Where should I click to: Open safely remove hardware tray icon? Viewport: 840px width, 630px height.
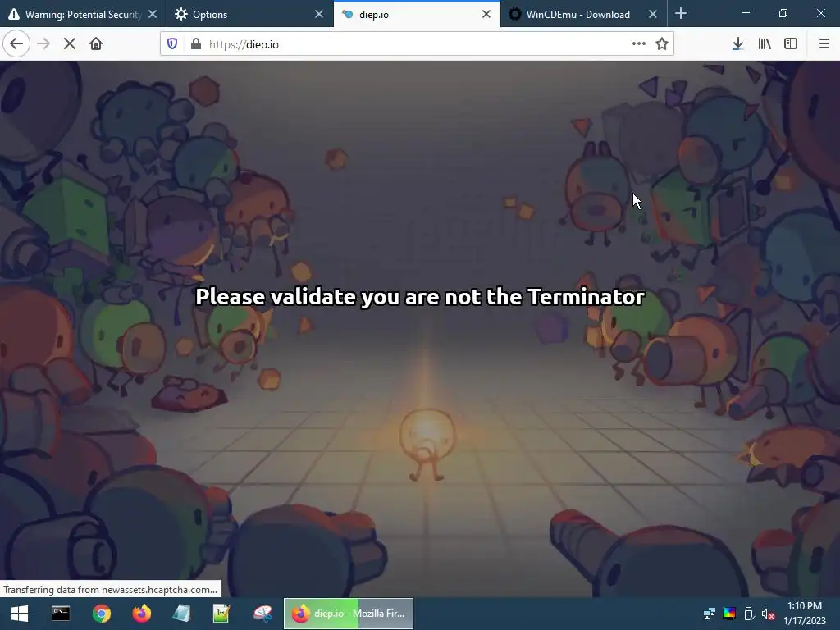tap(749, 614)
